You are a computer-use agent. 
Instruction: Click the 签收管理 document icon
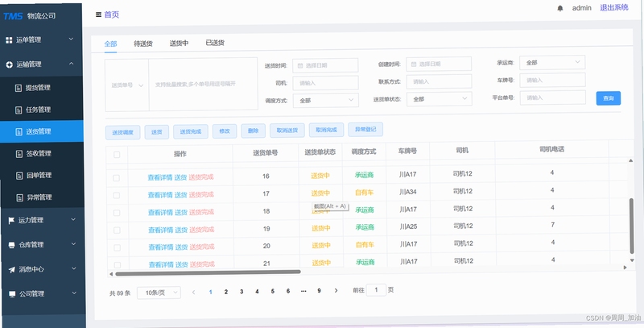coord(19,154)
